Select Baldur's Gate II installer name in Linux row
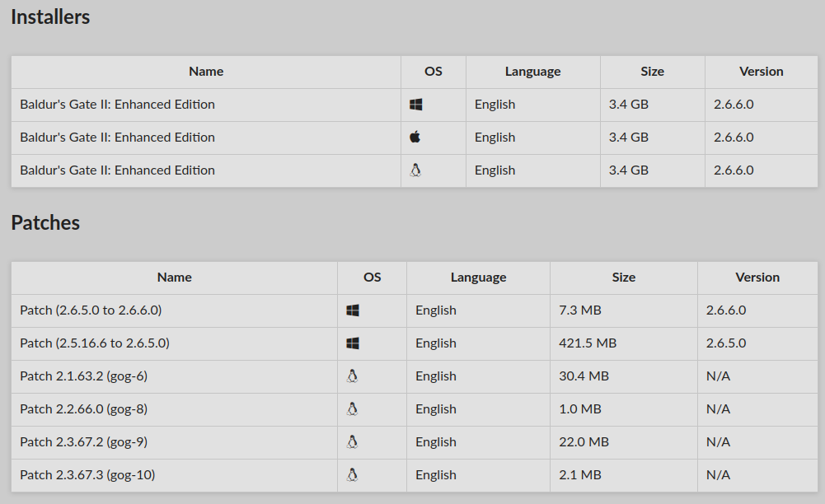 (117, 170)
